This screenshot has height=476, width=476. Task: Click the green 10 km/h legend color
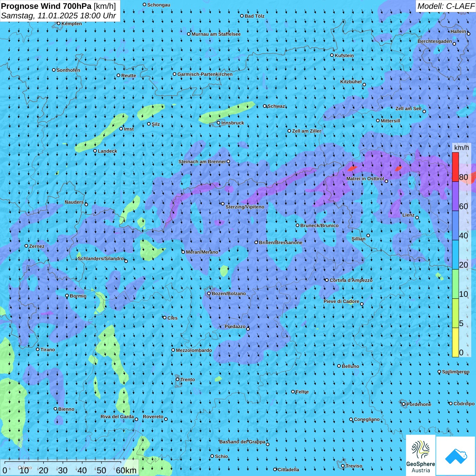(455, 284)
